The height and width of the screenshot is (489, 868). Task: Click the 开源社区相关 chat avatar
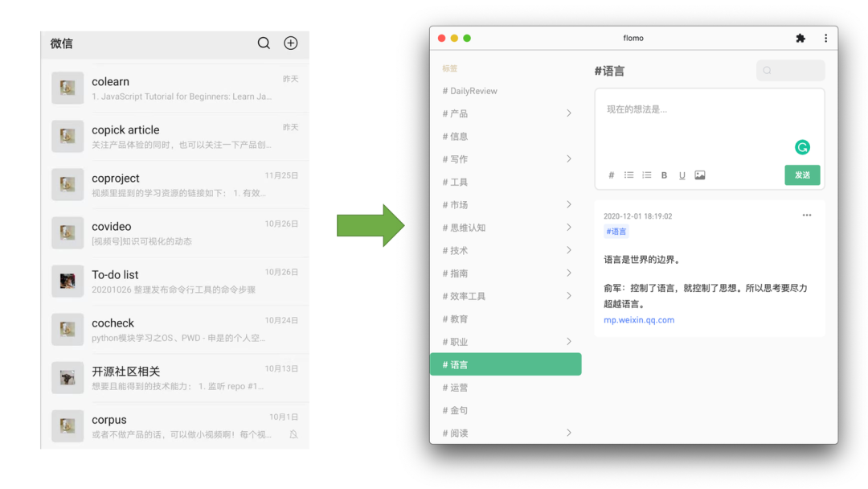click(x=68, y=378)
